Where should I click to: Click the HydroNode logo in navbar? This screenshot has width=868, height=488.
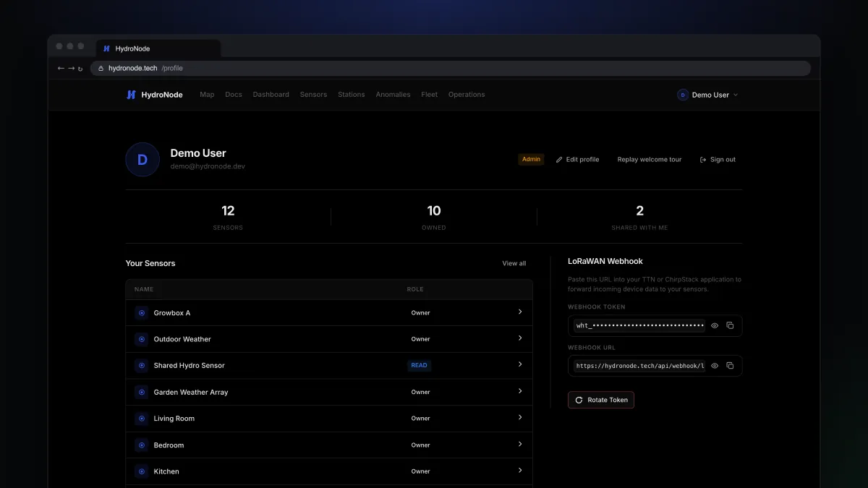pyautogui.click(x=154, y=95)
